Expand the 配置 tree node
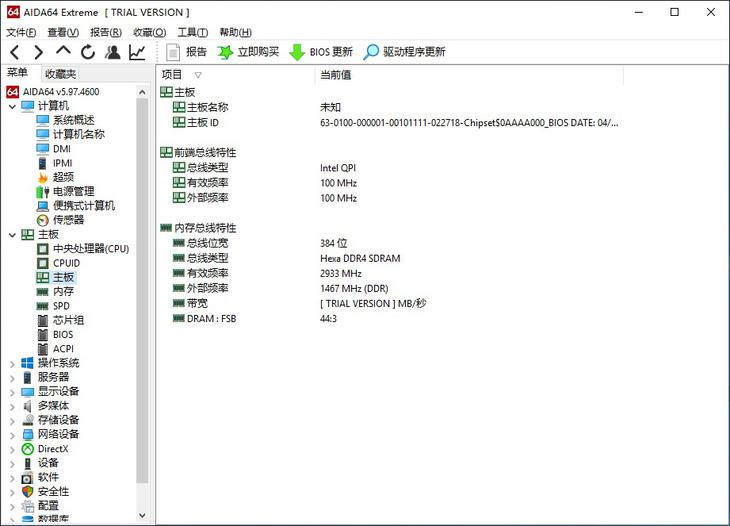This screenshot has width=730, height=526. (x=13, y=506)
